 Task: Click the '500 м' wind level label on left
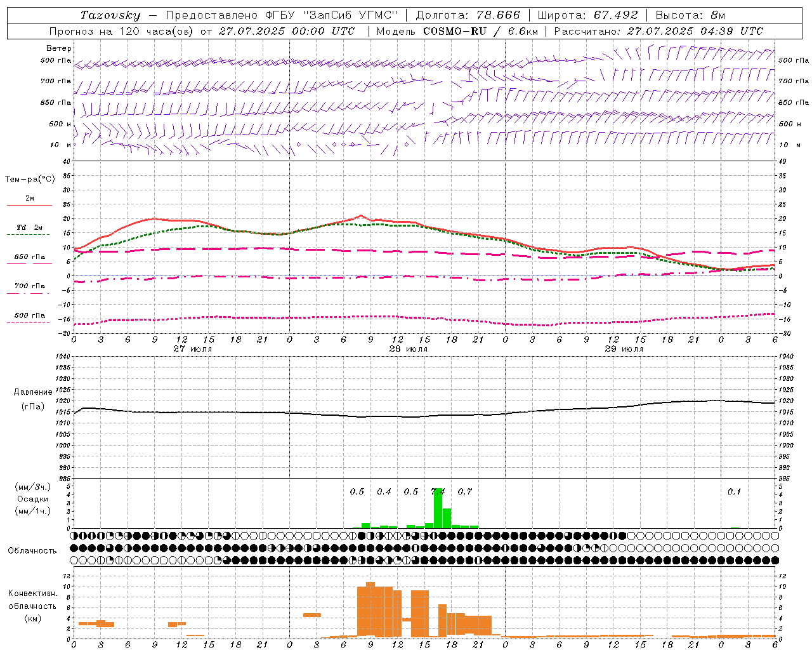[60, 124]
